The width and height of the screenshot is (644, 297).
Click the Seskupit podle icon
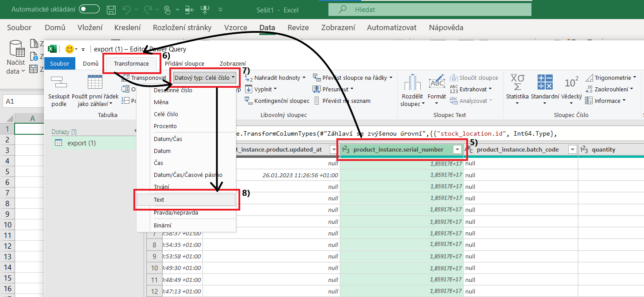coord(59,82)
